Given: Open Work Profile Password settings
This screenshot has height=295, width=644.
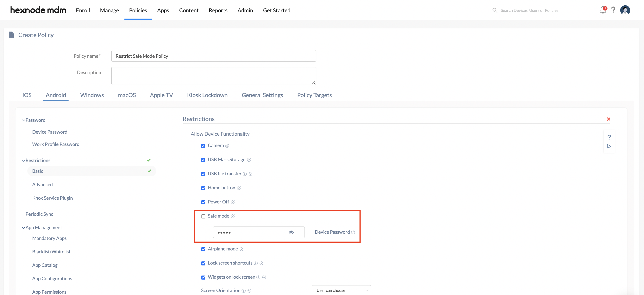Looking at the screenshot, I should tap(56, 144).
